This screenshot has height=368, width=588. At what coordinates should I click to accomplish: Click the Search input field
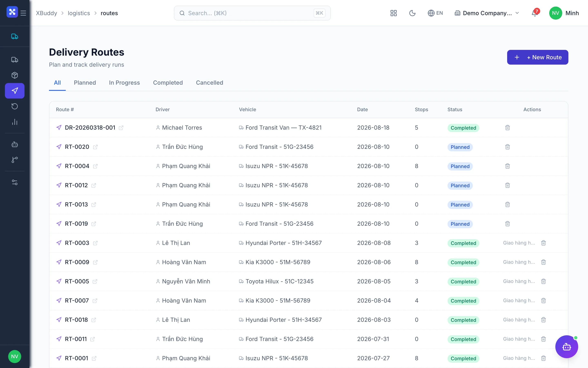pos(252,13)
